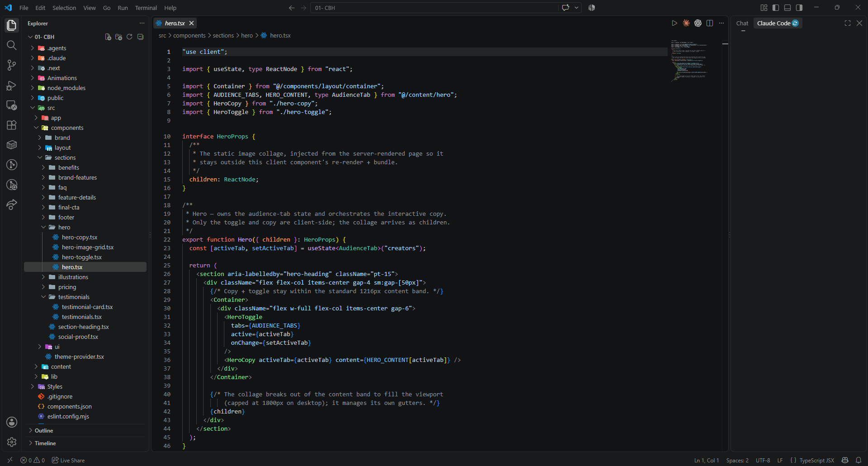The height and width of the screenshot is (466, 868).
Task: Expand the node_modules folder
Action: click(32, 88)
